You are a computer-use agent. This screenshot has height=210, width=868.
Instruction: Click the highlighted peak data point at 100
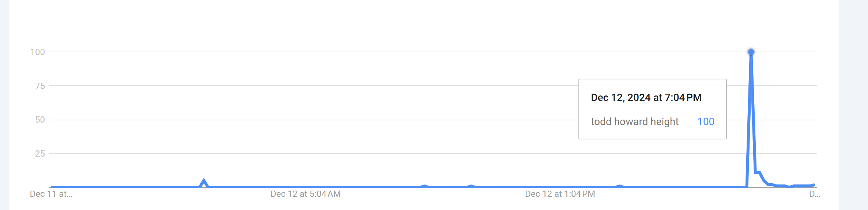point(751,52)
